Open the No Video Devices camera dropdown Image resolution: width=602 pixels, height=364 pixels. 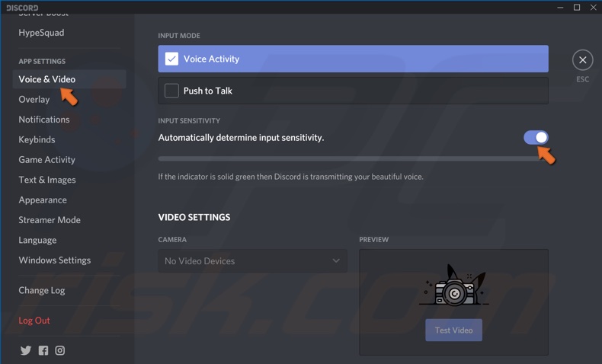(253, 261)
